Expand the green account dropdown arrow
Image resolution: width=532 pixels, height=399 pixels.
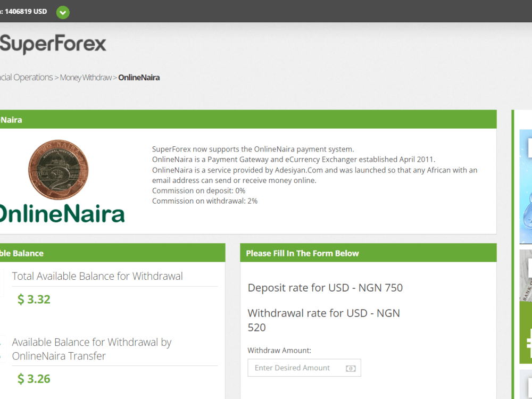pos(63,13)
